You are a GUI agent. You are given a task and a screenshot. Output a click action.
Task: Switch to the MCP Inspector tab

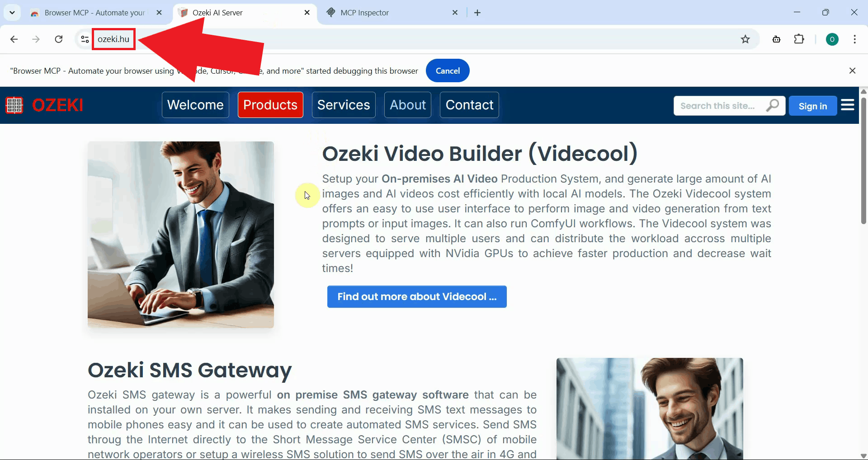[384, 12]
